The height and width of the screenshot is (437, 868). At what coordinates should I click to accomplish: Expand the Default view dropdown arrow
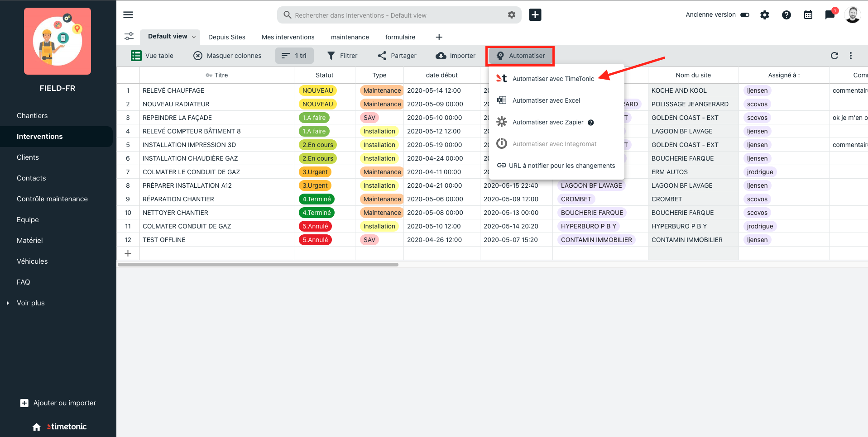(x=194, y=37)
